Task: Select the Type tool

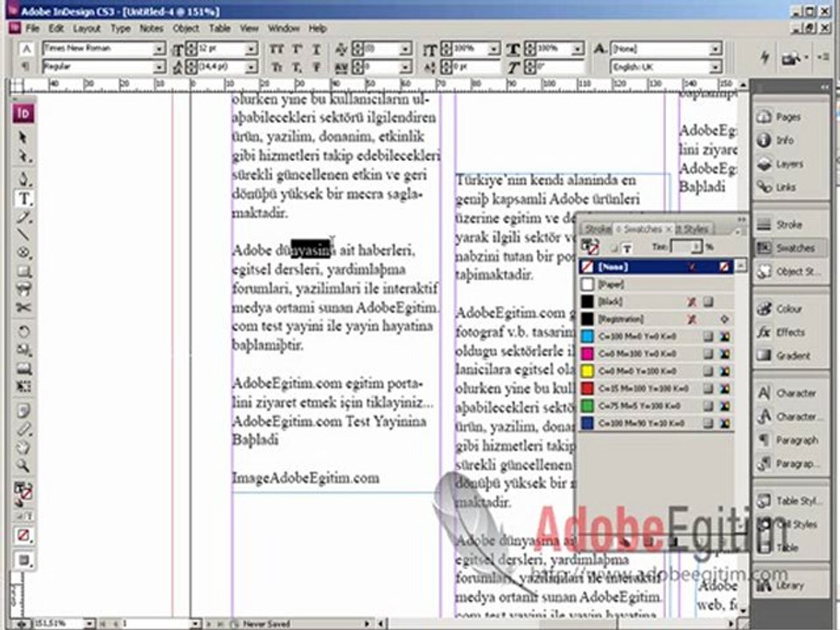Action: click(x=24, y=199)
